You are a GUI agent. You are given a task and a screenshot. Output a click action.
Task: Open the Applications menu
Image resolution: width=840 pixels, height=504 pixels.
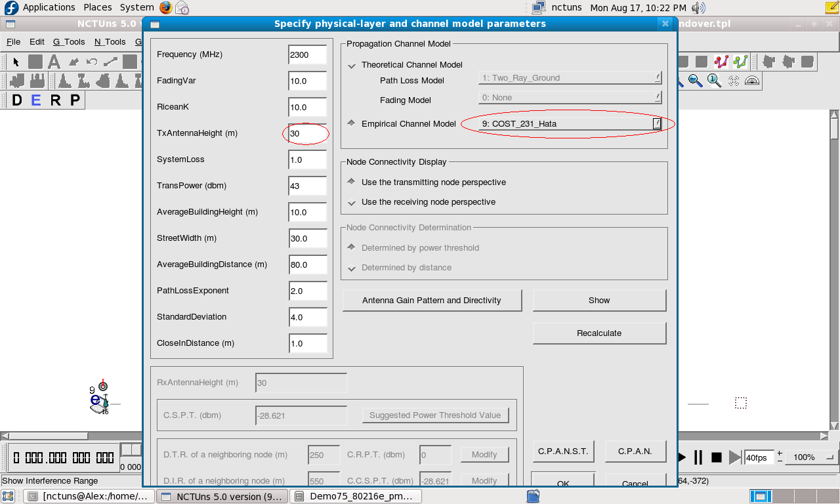coord(49,7)
